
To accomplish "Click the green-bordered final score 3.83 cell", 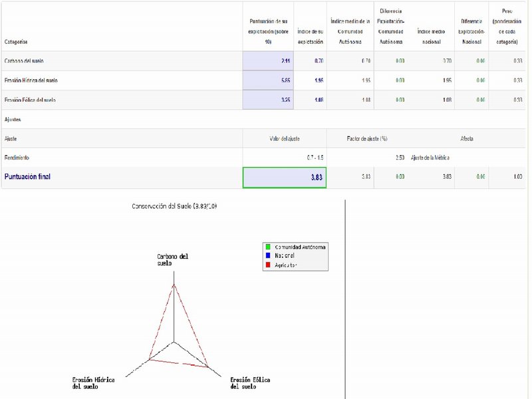I will pos(285,178).
